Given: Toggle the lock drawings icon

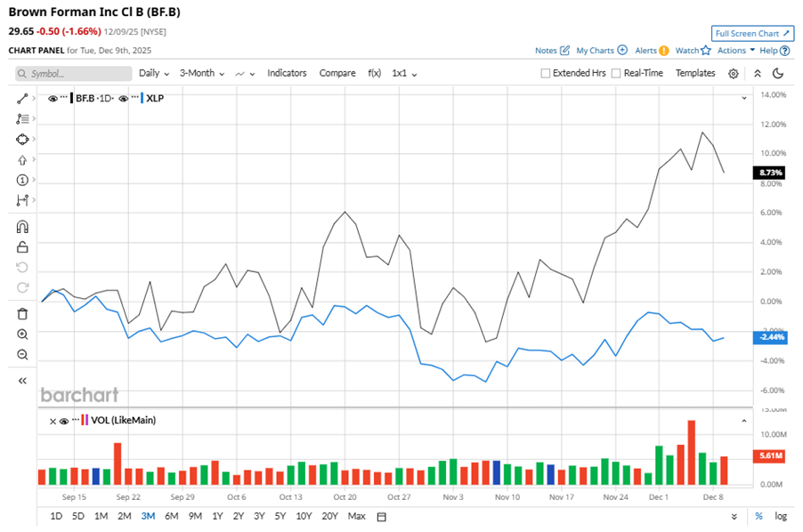Looking at the screenshot, I should (x=22, y=247).
